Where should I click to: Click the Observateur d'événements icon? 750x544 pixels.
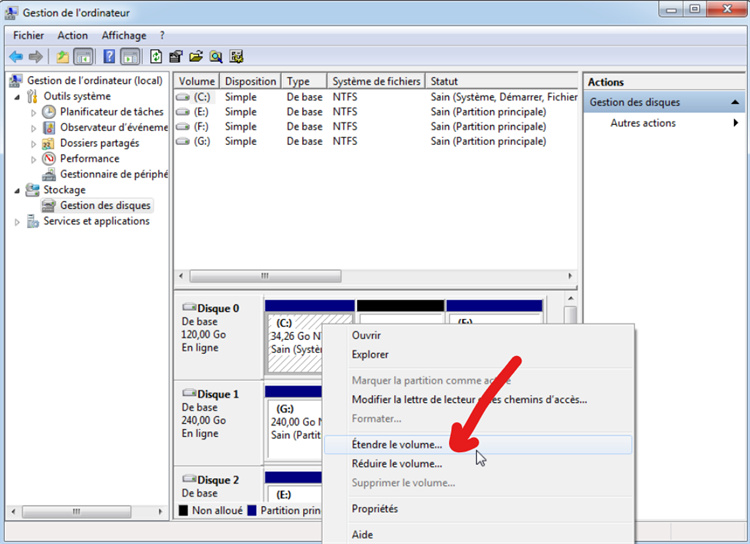(x=49, y=128)
